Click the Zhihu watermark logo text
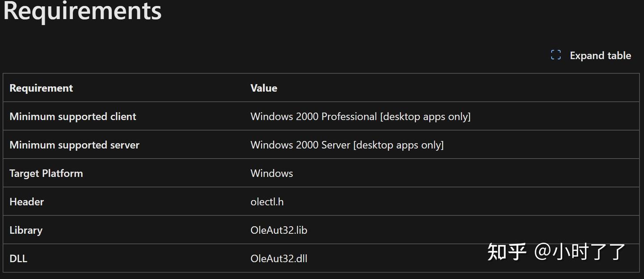 (x=507, y=252)
